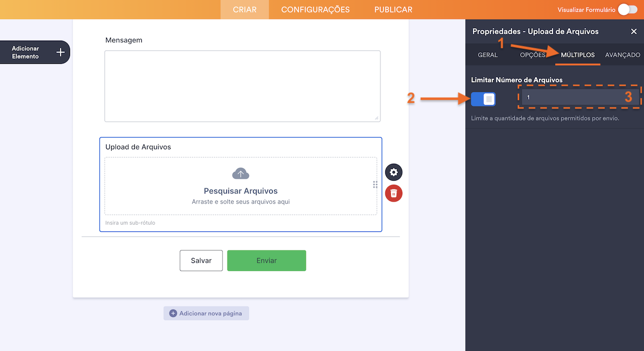Click plus icon next to Adicionar nova página

coord(173,313)
